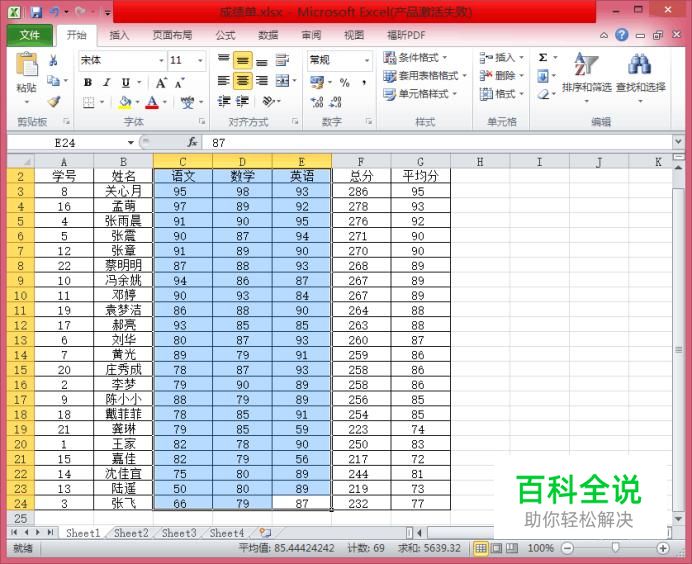Open the font size dropdown
Viewport: 692px width, 564px height.
tap(200, 60)
